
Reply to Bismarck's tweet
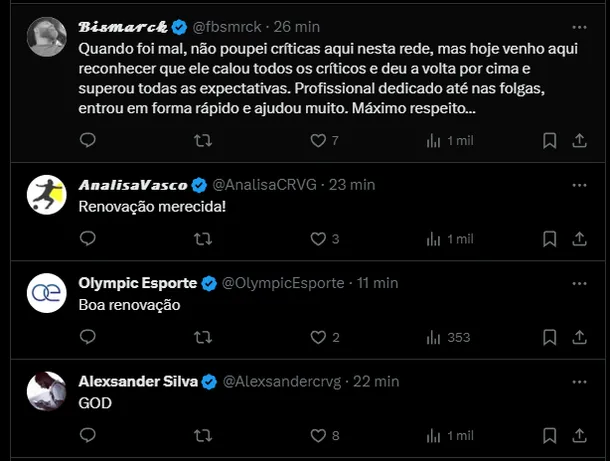[87, 141]
